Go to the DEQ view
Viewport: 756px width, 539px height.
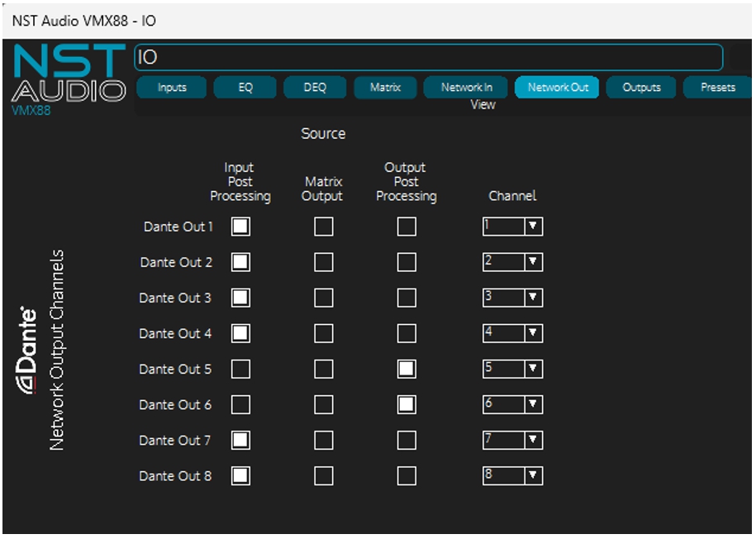315,88
